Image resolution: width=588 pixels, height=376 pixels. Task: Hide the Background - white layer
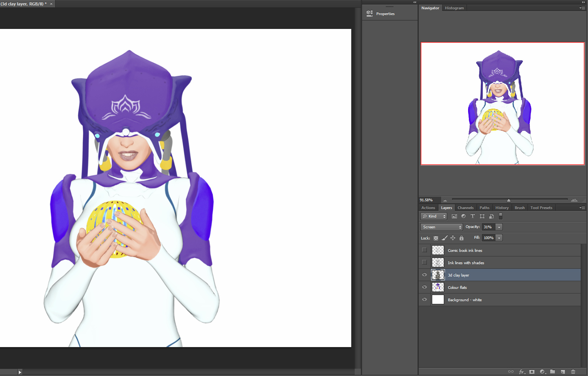[425, 300]
